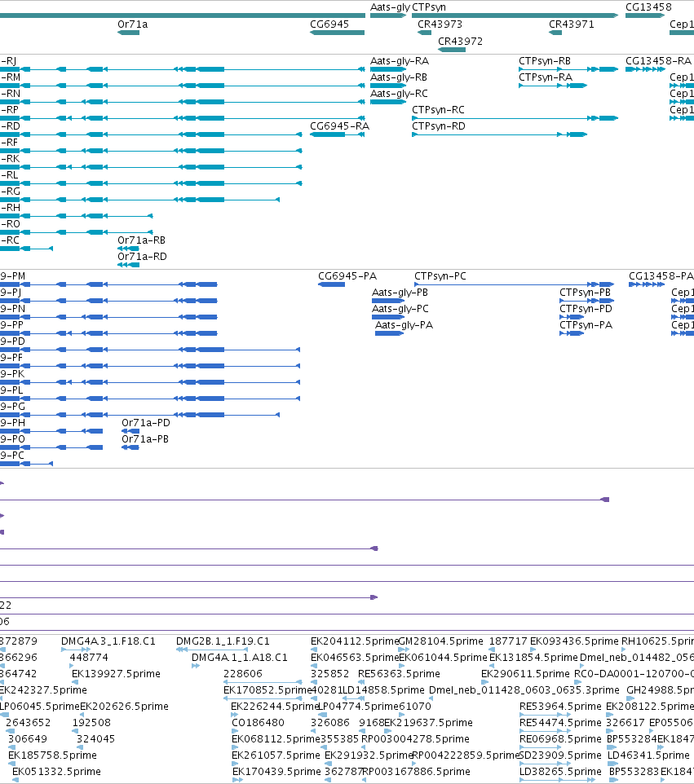Select feature RE56363.5prime
694x784 pixels.
[399, 674]
